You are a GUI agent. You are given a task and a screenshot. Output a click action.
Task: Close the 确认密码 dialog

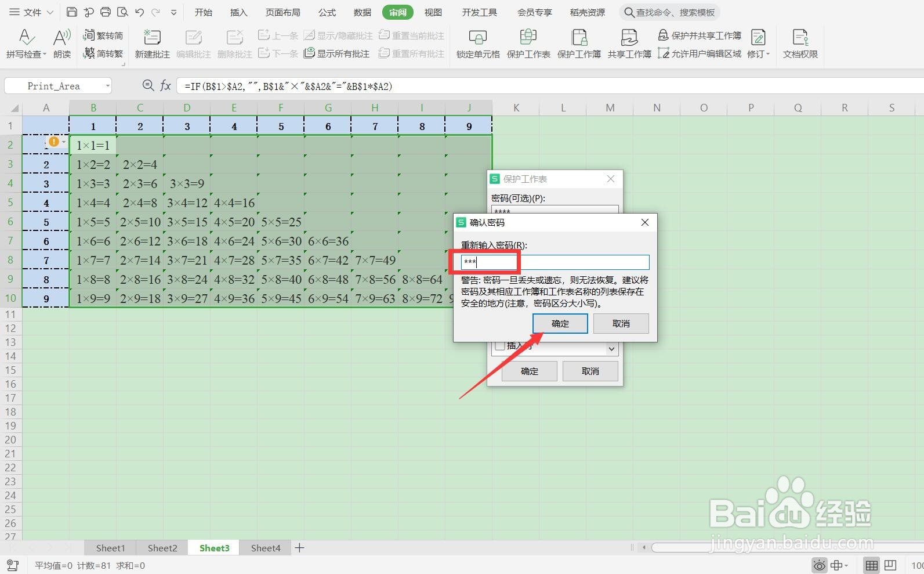[645, 222]
